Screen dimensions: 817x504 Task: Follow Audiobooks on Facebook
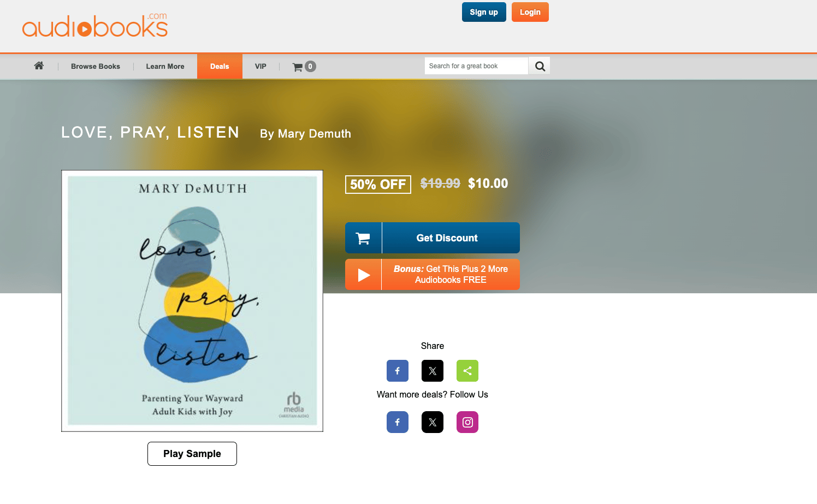tap(398, 422)
